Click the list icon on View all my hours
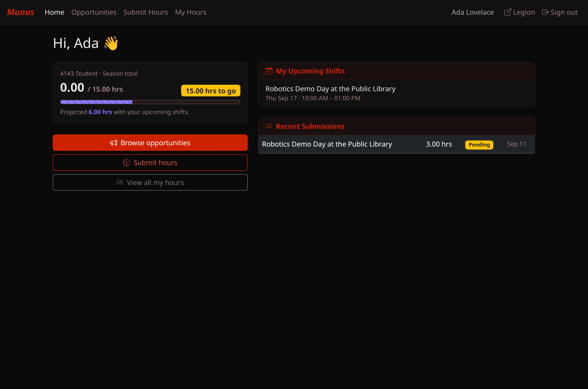The image size is (588, 389). (120, 182)
